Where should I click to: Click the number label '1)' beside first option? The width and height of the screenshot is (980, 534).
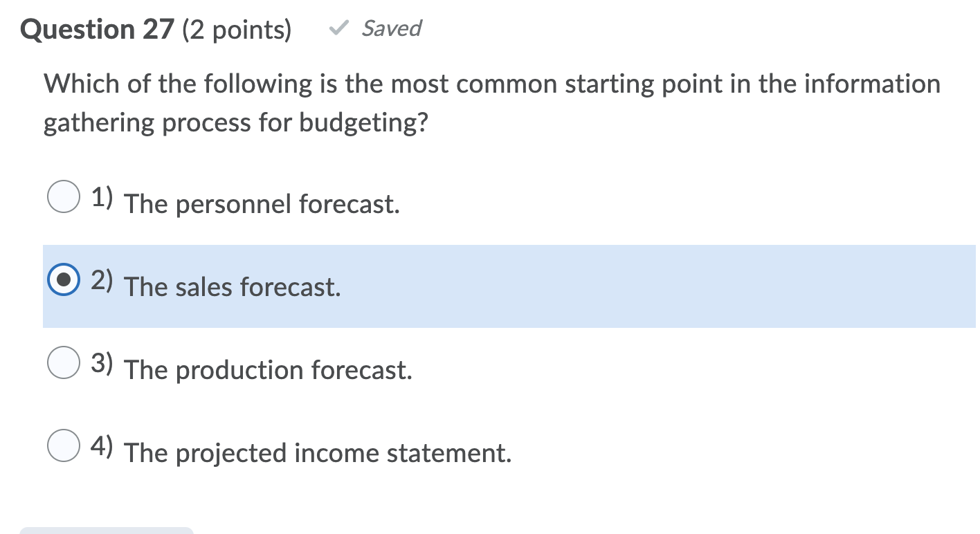(101, 197)
